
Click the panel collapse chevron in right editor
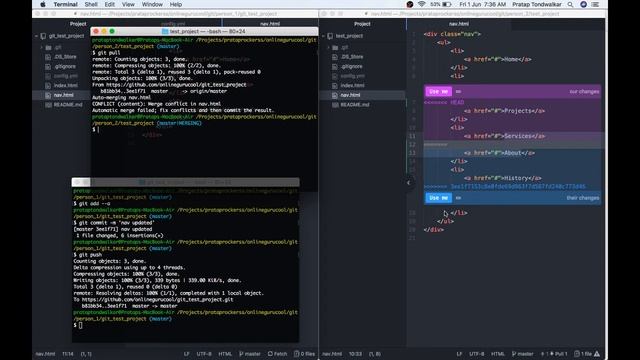coord(409,182)
